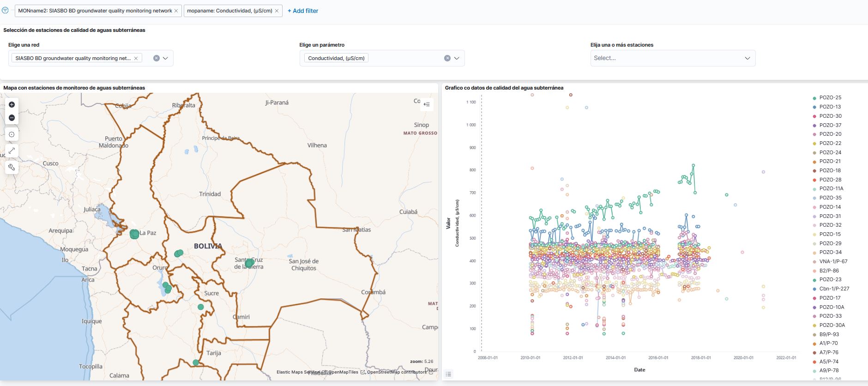Open the filter options menu icon
Image resolution: width=868 pixels, height=386 pixels.
pyautogui.click(x=6, y=10)
